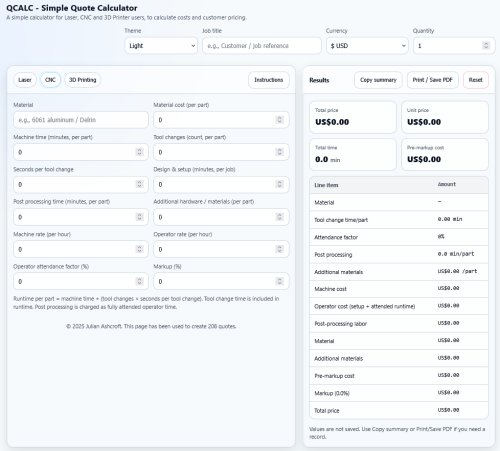Use the Additional hardware stepper arrows
The height and width of the screenshot is (451, 500).
tap(280, 217)
